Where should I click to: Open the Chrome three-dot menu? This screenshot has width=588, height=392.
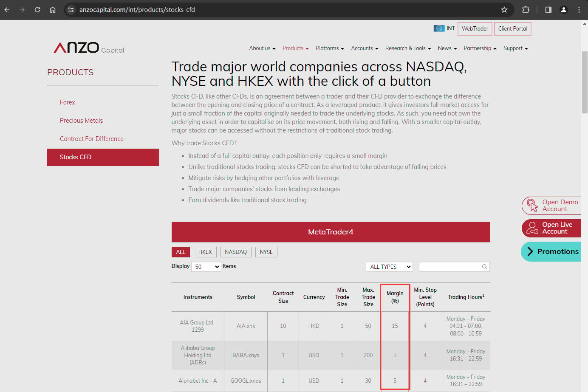tap(579, 10)
